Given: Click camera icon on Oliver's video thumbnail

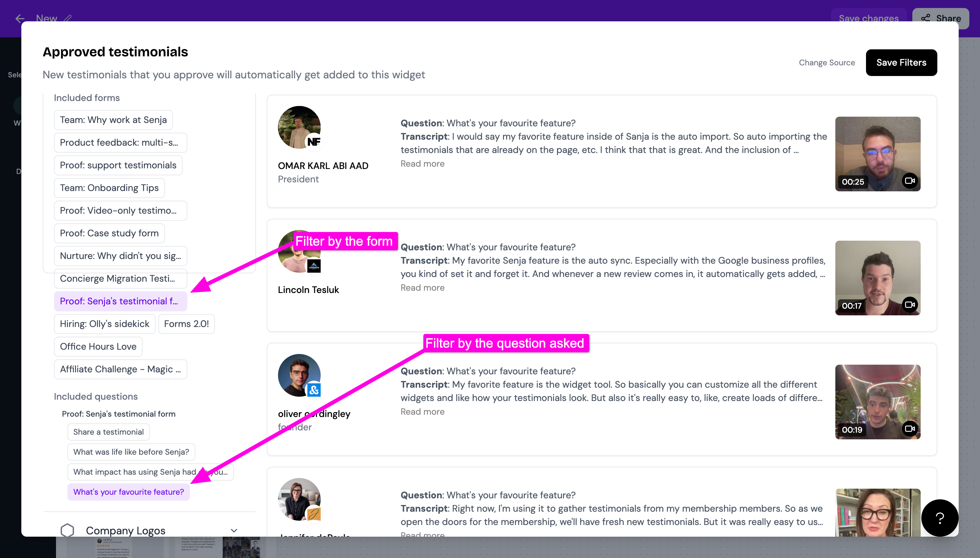Looking at the screenshot, I should pyautogui.click(x=910, y=428).
